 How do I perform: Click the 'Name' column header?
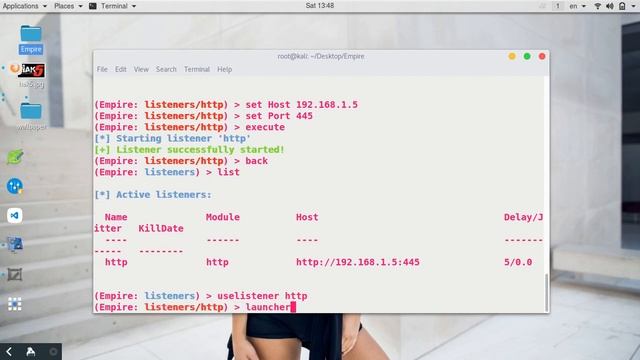[116, 217]
